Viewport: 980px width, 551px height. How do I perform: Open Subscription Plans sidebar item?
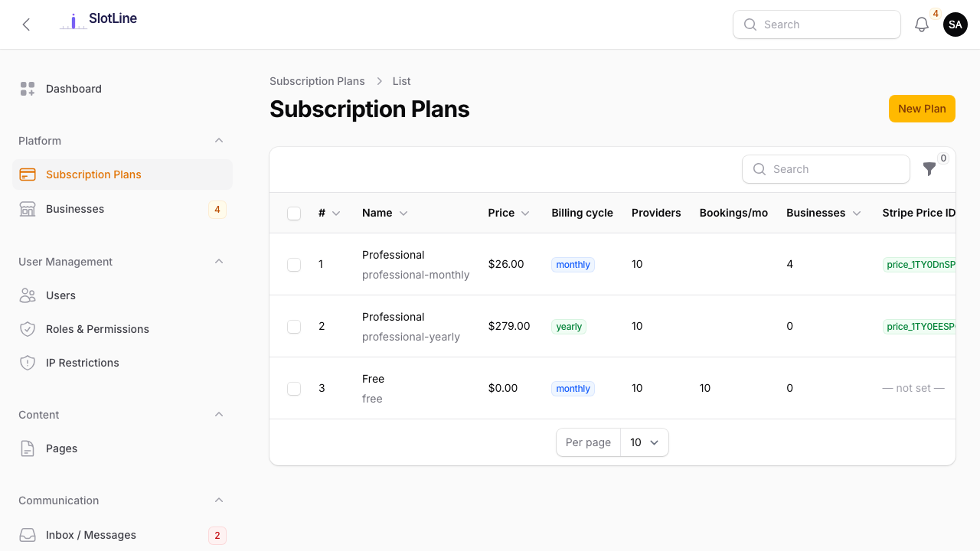(x=122, y=174)
